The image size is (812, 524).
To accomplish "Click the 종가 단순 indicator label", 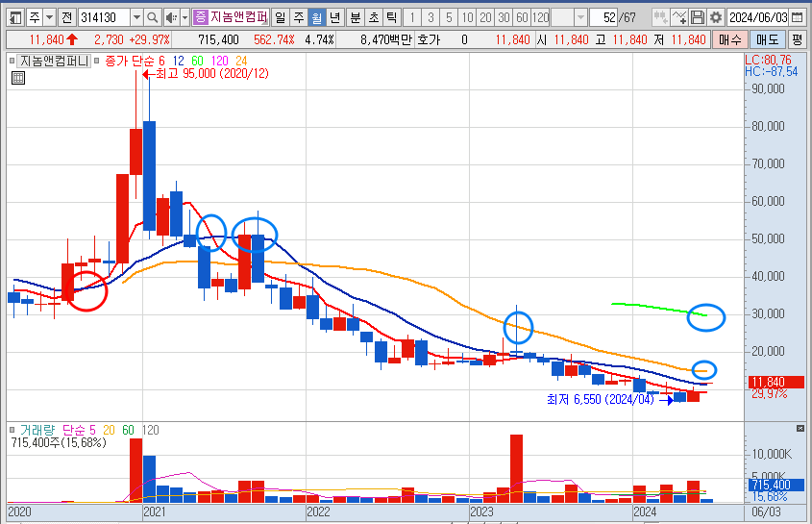I will coord(130,62).
